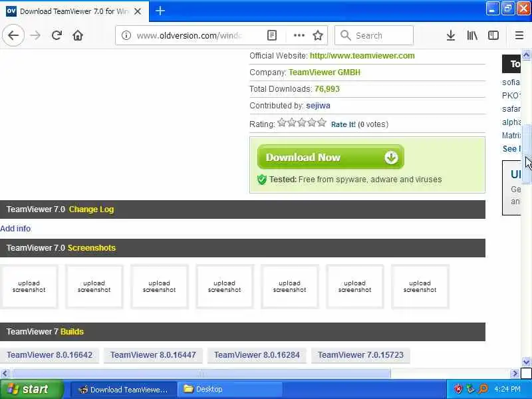532x399 pixels.
Task: Click the green Tested shield icon
Action: pyautogui.click(x=261, y=180)
